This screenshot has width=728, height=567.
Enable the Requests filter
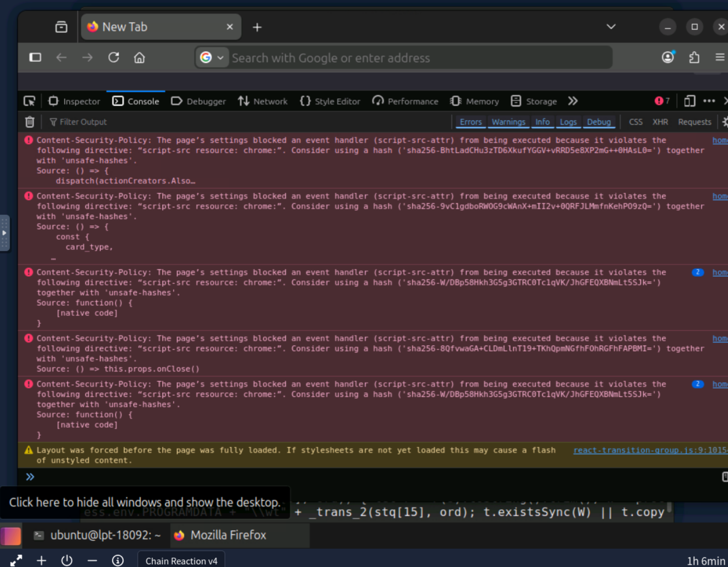click(695, 122)
